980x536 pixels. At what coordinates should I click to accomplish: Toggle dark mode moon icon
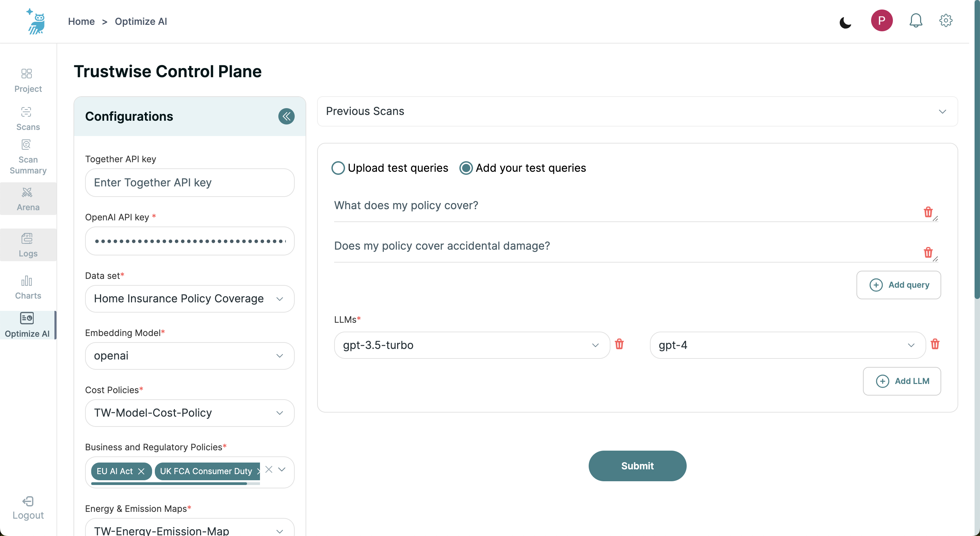click(x=845, y=22)
